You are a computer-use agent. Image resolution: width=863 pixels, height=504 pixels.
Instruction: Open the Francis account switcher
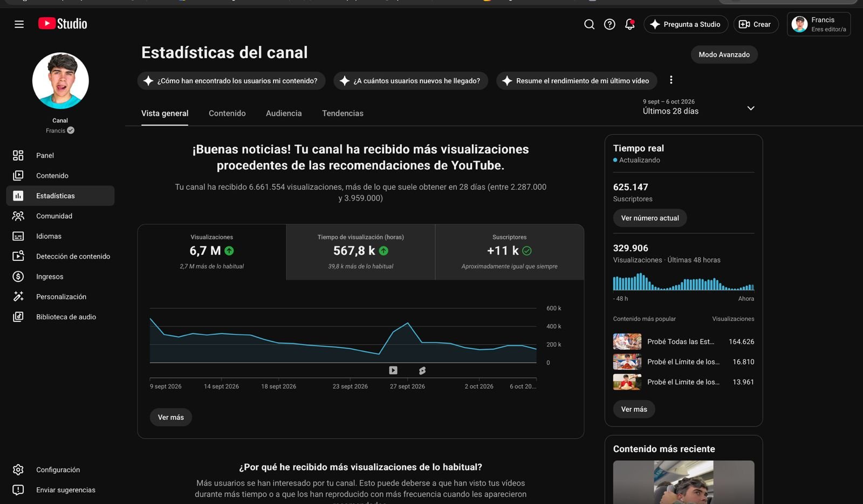(x=818, y=24)
